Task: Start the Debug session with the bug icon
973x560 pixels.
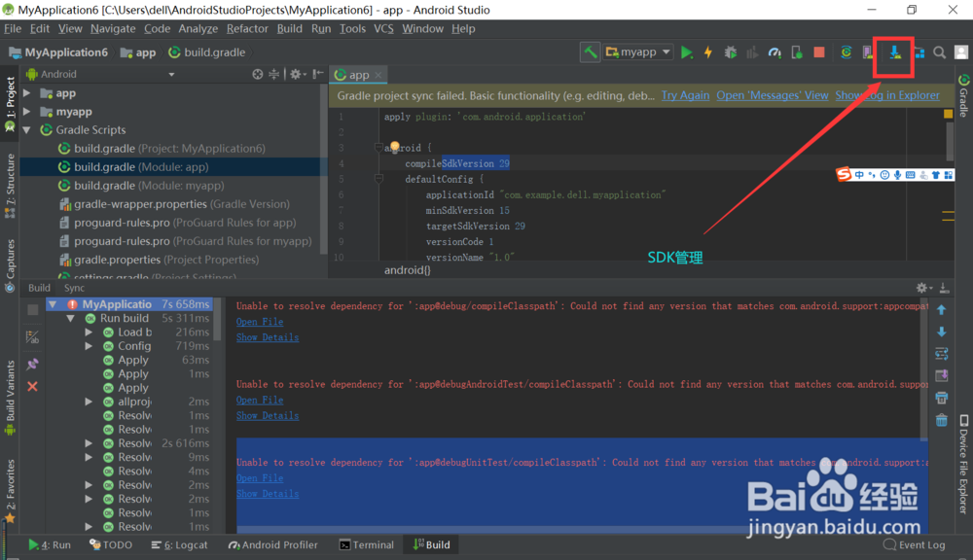Action: coord(730,52)
